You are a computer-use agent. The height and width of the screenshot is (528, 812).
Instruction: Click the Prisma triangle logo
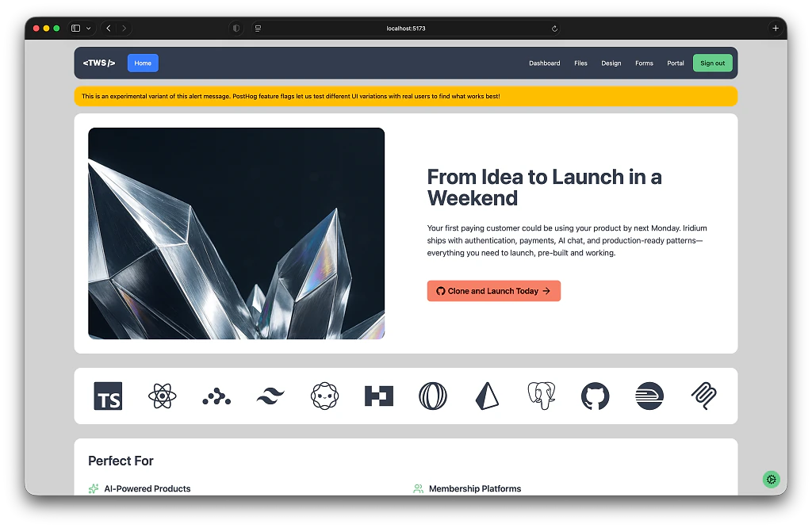487,396
